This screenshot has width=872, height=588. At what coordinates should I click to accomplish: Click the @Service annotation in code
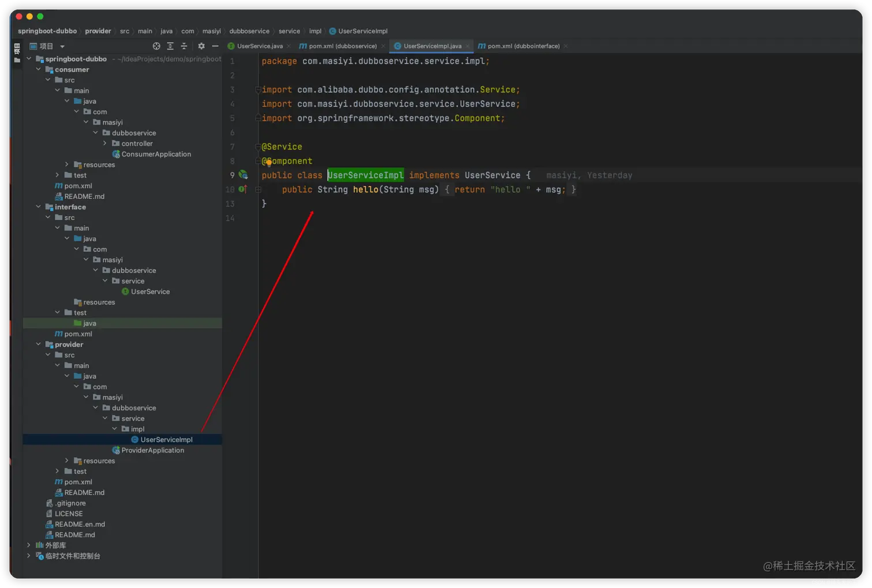click(282, 147)
